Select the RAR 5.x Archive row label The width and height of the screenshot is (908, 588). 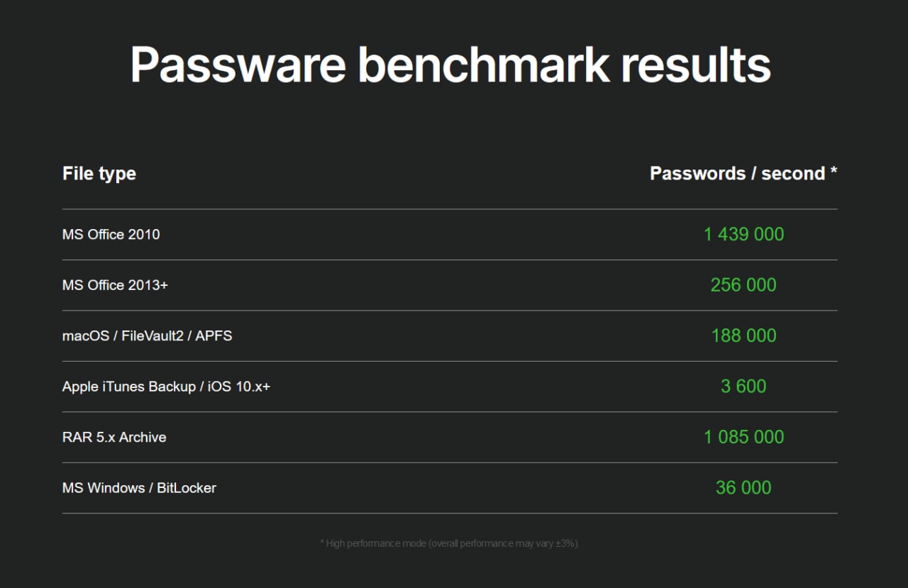tap(114, 437)
